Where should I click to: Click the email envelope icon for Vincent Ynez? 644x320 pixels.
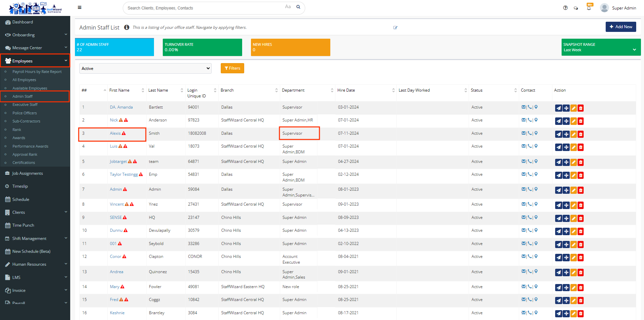pyautogui.click(x=524, y=204)
